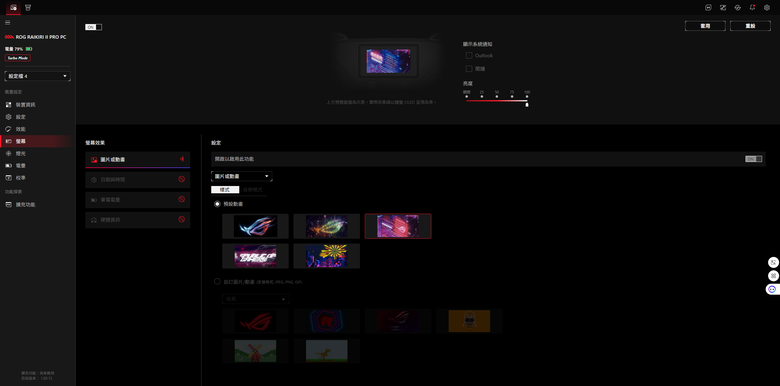
Task: Click the top floating icon on right edge
Action: [x=773, y=262]
